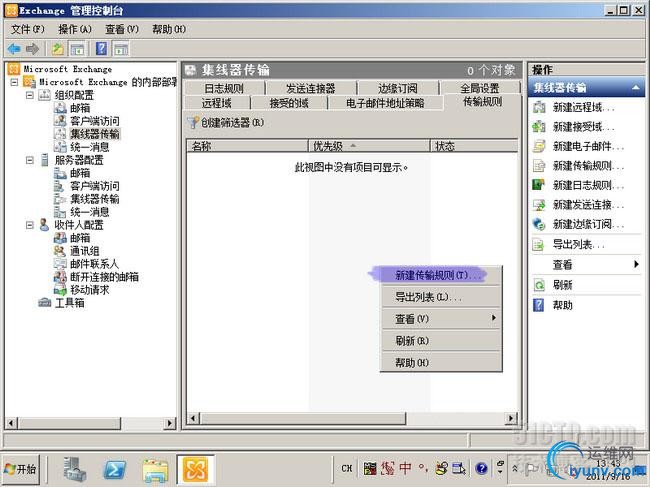The height and width of the screenshot is (487, 650).
Task: Open 断开连接的邮箱 node
Action: pyautogui.click(x=104, y=277)
